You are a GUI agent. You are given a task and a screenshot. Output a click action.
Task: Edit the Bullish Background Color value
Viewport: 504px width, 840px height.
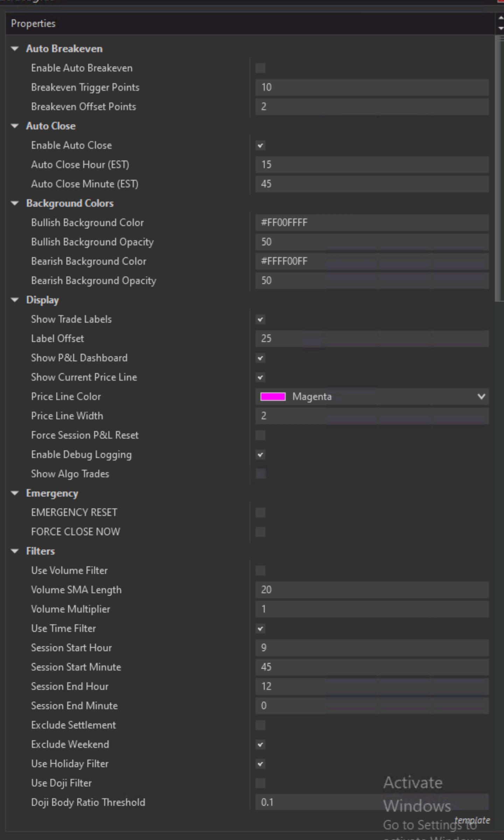click(x=372, y=223)
